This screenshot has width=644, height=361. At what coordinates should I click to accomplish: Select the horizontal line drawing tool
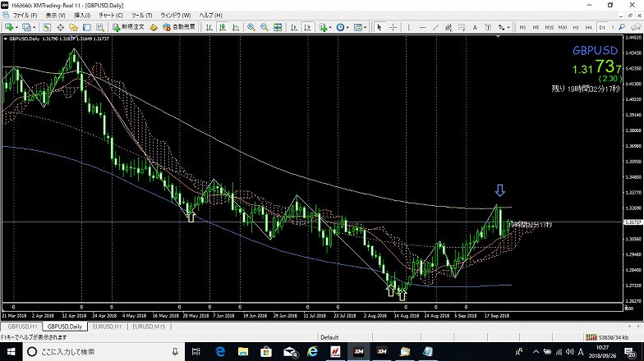(420, 27)
